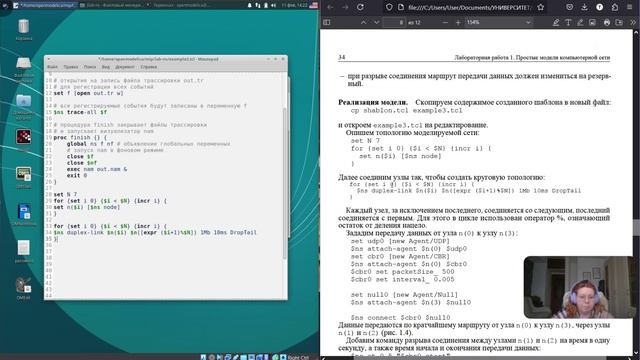
Task: Switch to Mousepad task in the panel
Action: pyautogui.click(x=44, y=5)
